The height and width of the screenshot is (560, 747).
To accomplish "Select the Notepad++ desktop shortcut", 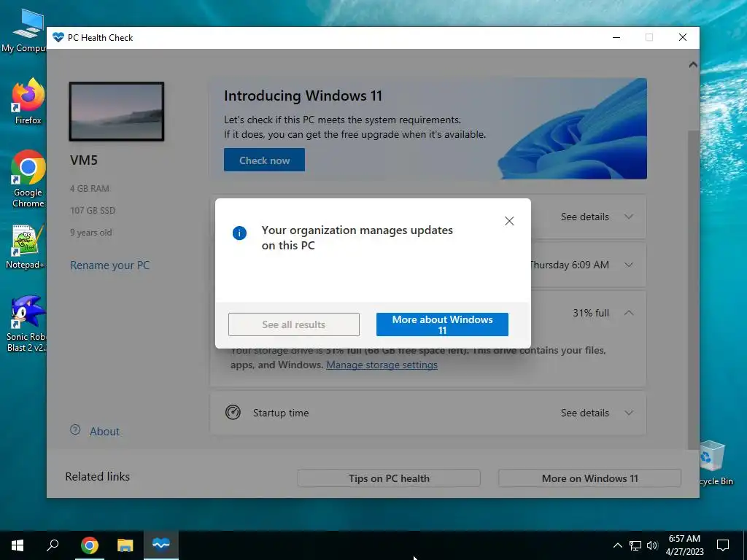I will [26, 246].
